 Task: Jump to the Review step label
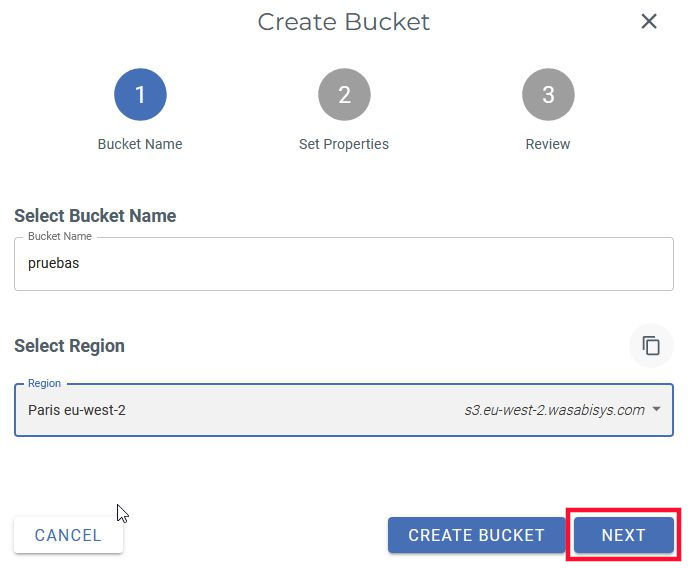point(548,144)
